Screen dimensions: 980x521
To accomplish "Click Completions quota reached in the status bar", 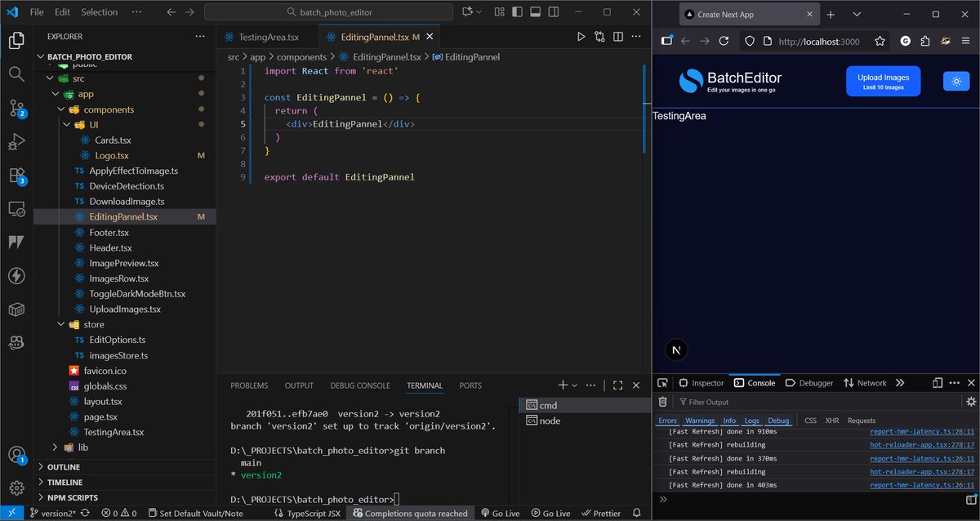I will tap(410, 513).
